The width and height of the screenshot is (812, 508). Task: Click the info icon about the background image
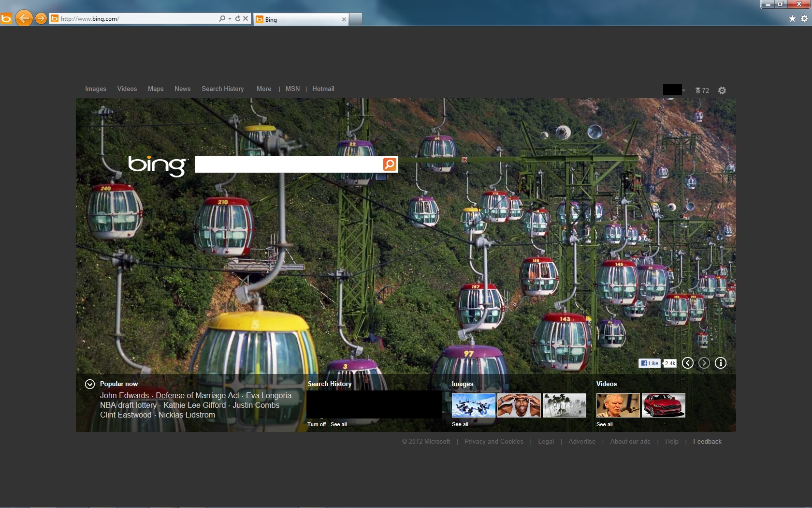pos(720,363)
